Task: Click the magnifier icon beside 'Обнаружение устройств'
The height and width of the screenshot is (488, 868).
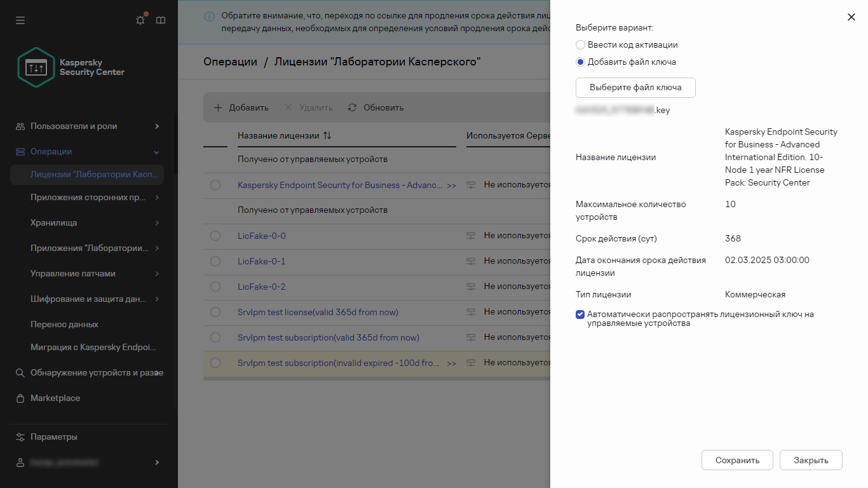Action: [20, 372]
